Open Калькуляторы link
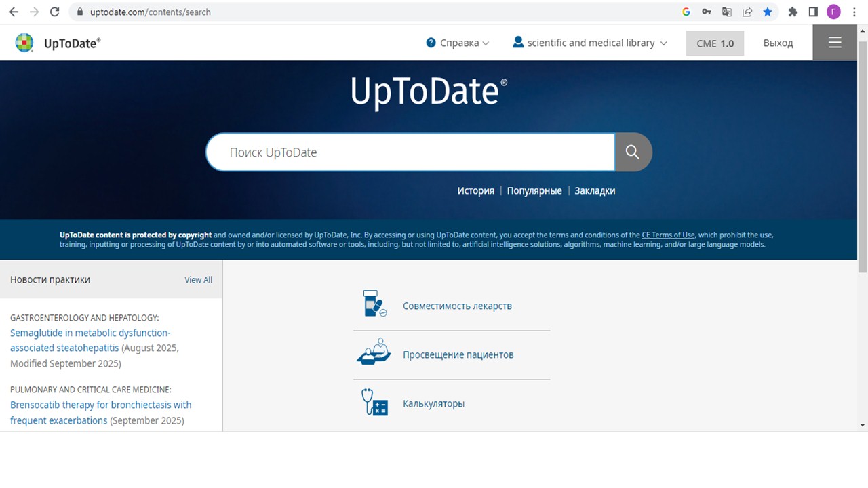868x488 pixels. click(433, 403)
